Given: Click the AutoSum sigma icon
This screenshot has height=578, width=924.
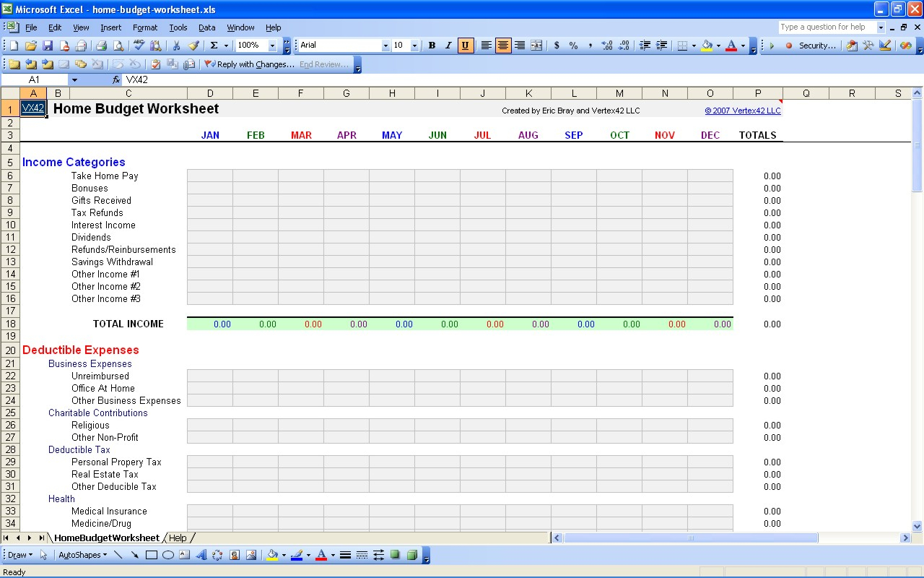Looking at the screenshot, I should pos(214,46).
